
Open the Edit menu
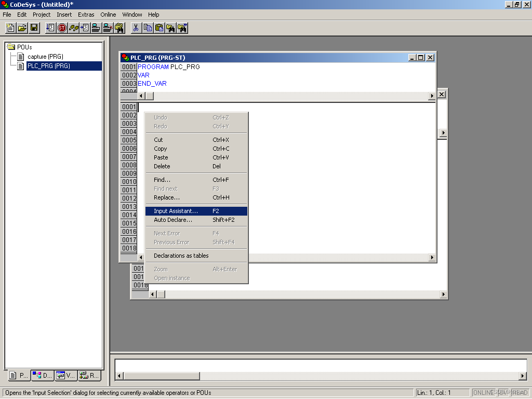coord(22,15)
